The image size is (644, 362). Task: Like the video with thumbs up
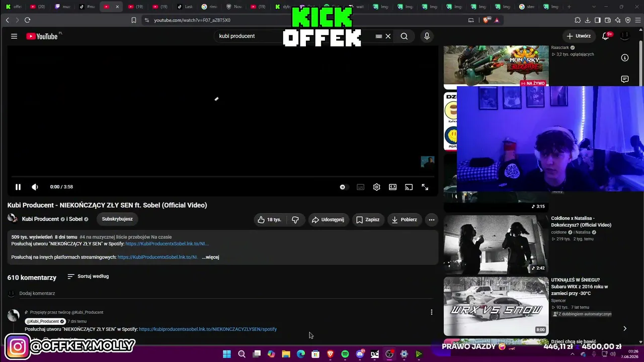pyautogui.click(x=270, y=220)
